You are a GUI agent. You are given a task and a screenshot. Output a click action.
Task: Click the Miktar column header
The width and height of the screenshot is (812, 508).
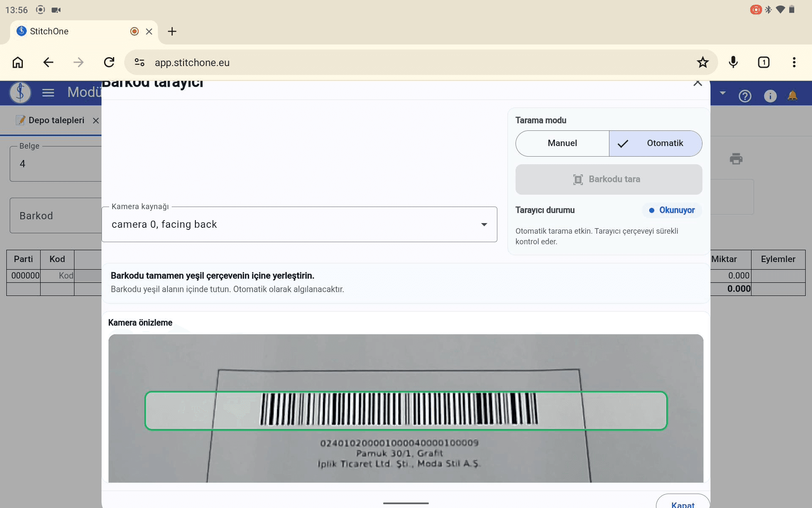(x=730, y=260)
